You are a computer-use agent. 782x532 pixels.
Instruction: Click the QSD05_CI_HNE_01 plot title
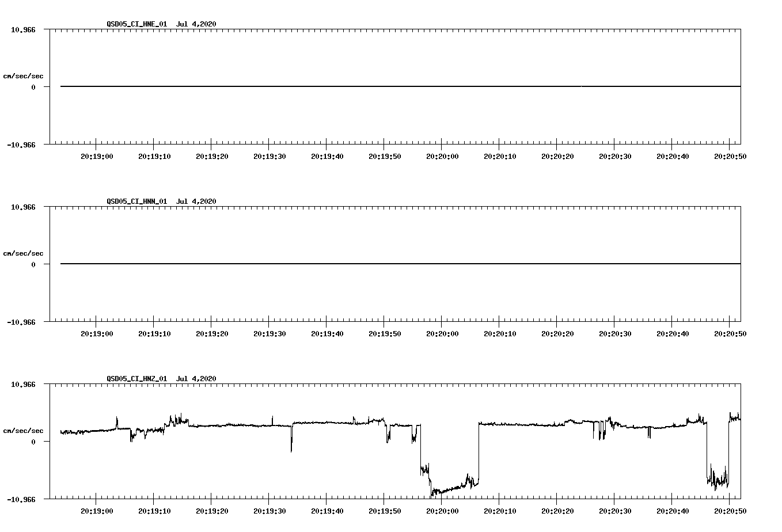(x=161, y=24)
